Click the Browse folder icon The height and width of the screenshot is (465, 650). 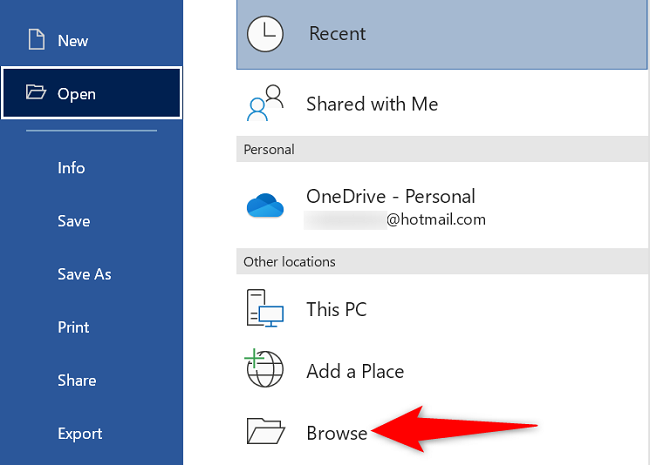(x=266, y=432)
